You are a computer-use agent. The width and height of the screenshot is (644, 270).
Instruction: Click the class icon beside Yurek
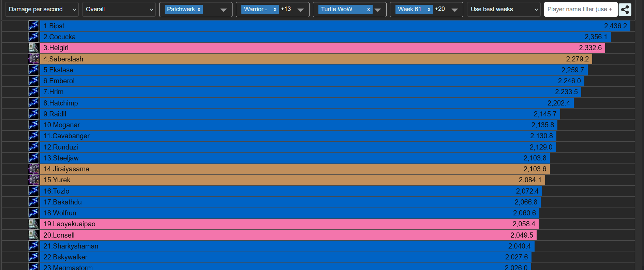[x=33, y=180]
